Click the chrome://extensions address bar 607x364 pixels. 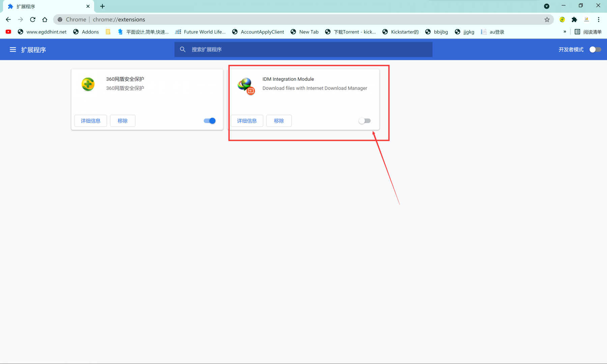point(303,20)
